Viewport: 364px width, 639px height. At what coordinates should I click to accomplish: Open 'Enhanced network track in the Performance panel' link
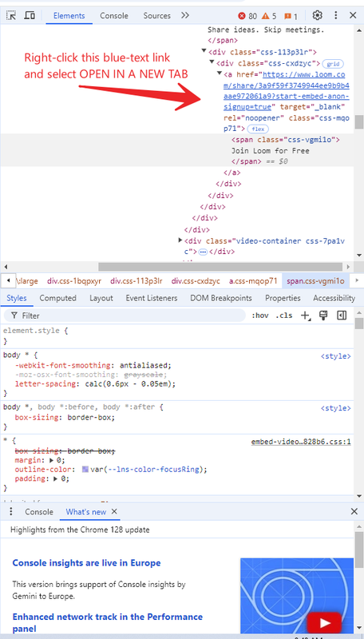click(108, 622)
